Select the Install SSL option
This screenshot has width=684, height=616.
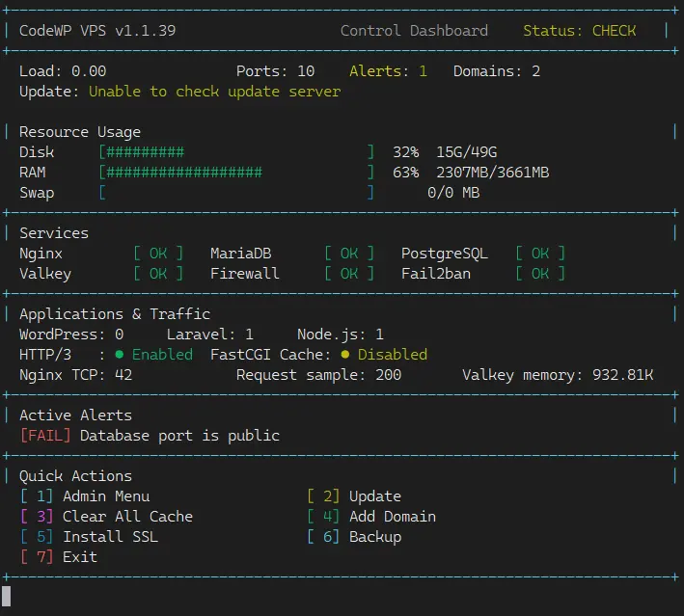tap(89, 537)
